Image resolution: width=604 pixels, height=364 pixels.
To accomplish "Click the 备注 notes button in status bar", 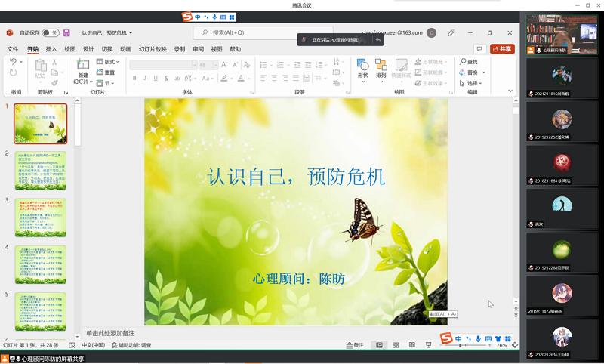I will click(355, 345).
